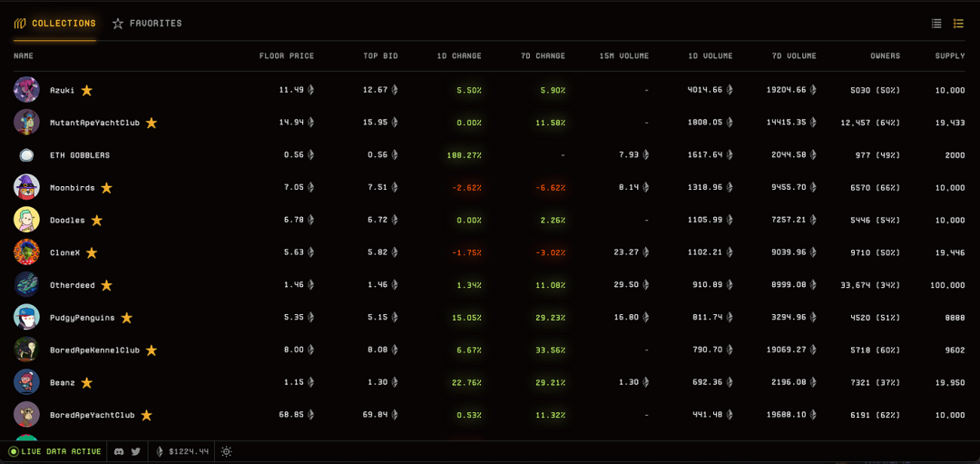The image size is (980, 464).
Task: Toggle the Doodles favorite star
Action: pos(97,220)
